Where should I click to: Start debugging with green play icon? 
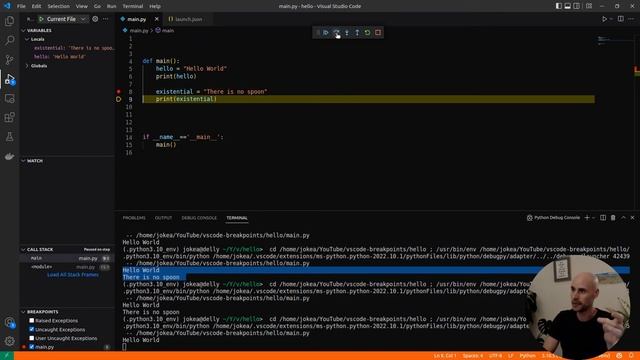coord(41,19)
